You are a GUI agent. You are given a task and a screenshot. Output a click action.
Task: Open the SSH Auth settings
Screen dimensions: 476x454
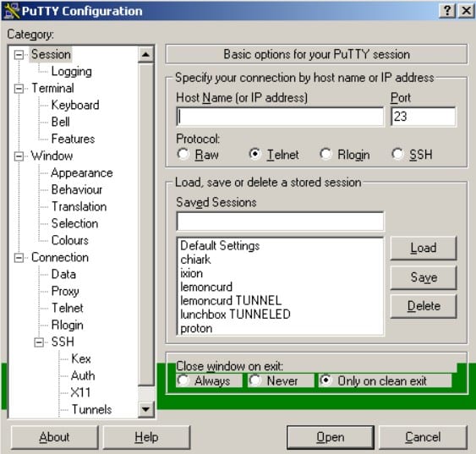83,375
